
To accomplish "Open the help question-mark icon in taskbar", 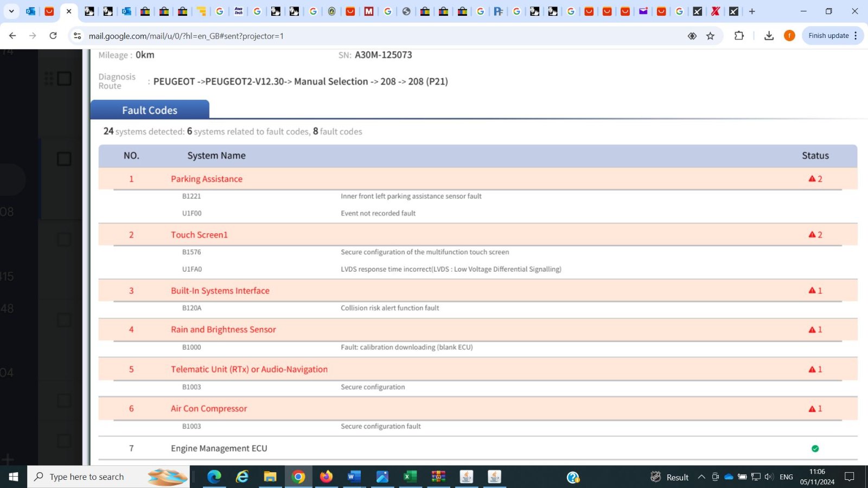I will tap(573, 477).
